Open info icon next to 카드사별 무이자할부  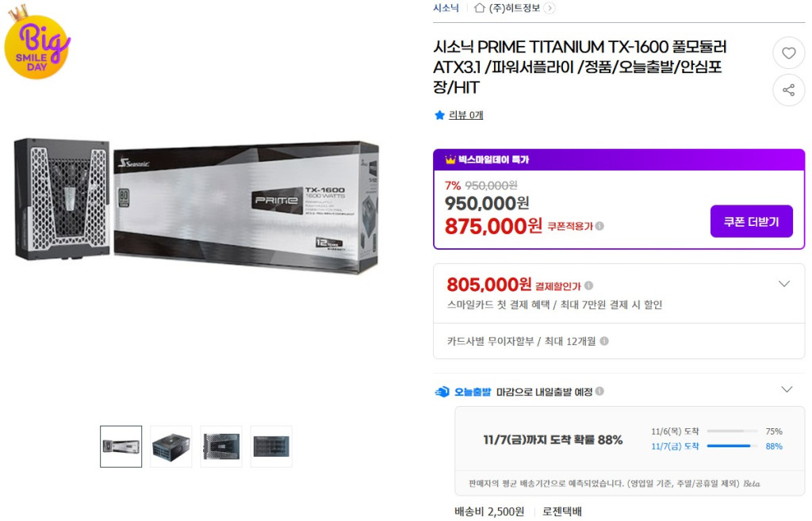[x=604, y=341]
